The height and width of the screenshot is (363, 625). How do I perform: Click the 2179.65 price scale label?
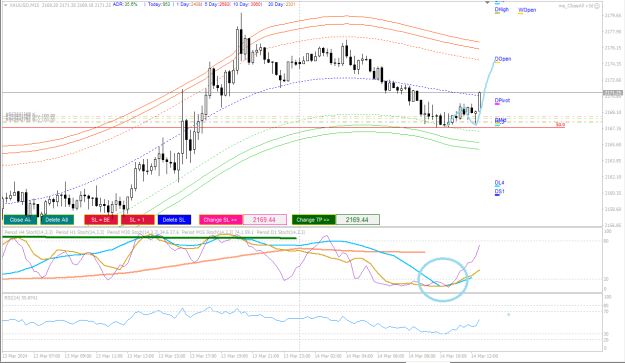pos(613,16)
